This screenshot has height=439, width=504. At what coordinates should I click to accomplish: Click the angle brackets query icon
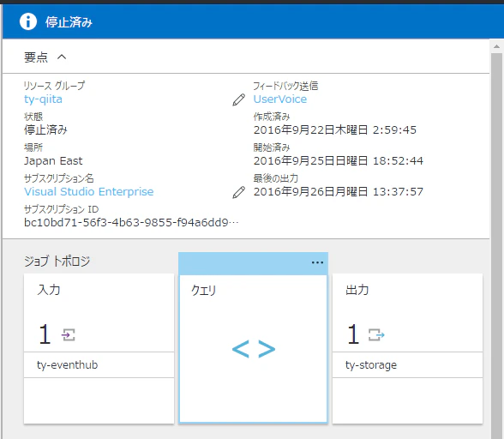click(254, 349)
